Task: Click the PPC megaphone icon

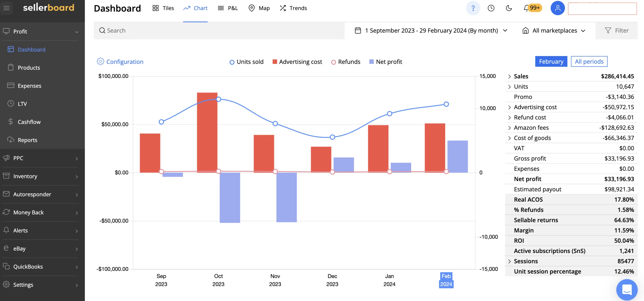Action: (6, 158)
